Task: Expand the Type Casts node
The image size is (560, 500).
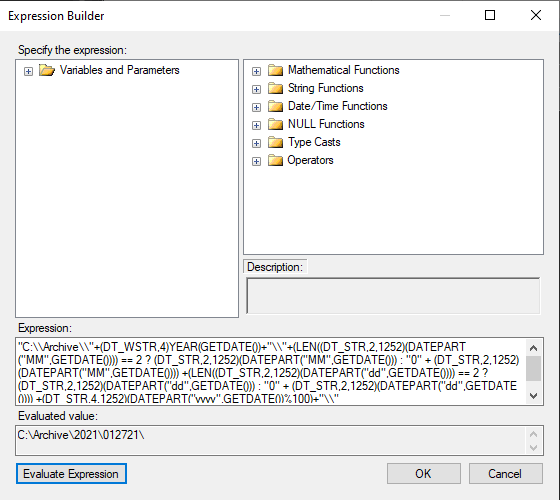Action: 256,143
